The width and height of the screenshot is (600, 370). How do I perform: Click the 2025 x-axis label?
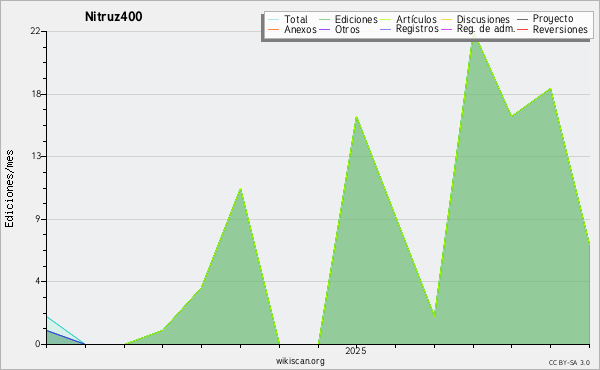[x=356, y=351]
